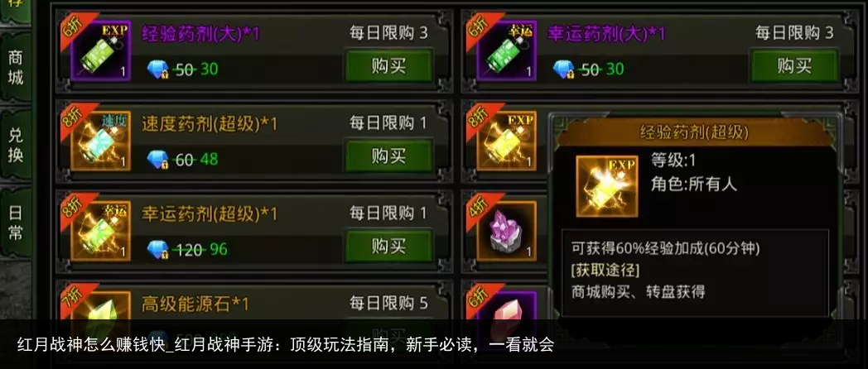The image size is (868, 369).
Task: Click 购买 for the 速度药剂(超级)
Action: coord(388,156)
